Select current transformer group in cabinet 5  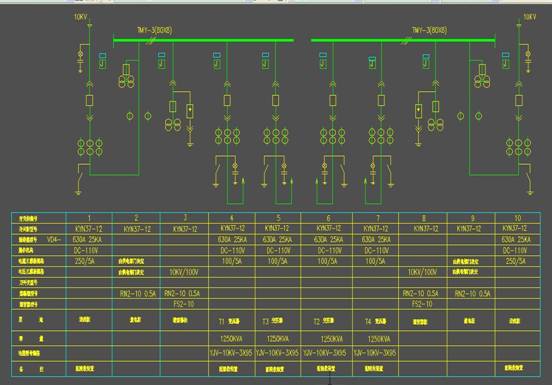click(x=276, y=137)
